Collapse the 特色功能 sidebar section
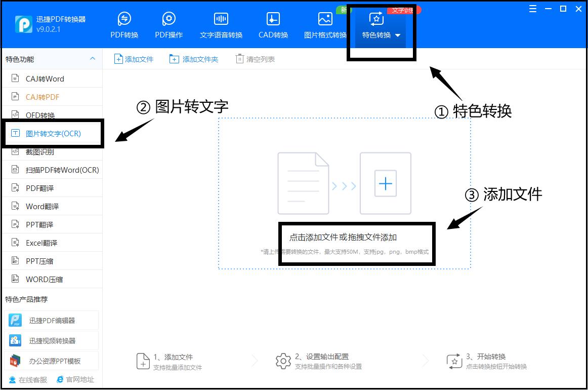 click(93, 59)
